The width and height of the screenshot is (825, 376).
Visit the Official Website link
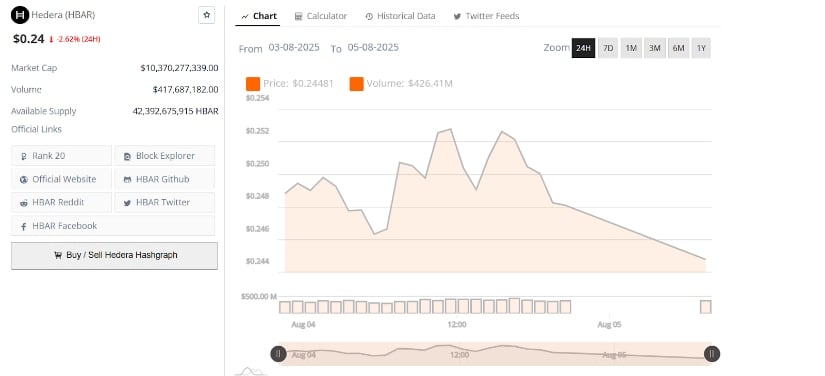coord(61,179)
